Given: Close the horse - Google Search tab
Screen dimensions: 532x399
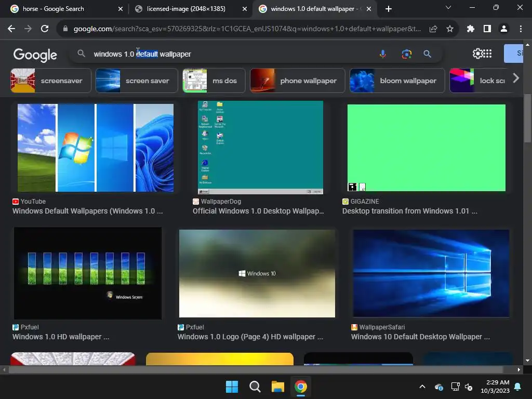Looking at the screenshot, I should coord(121,9).
